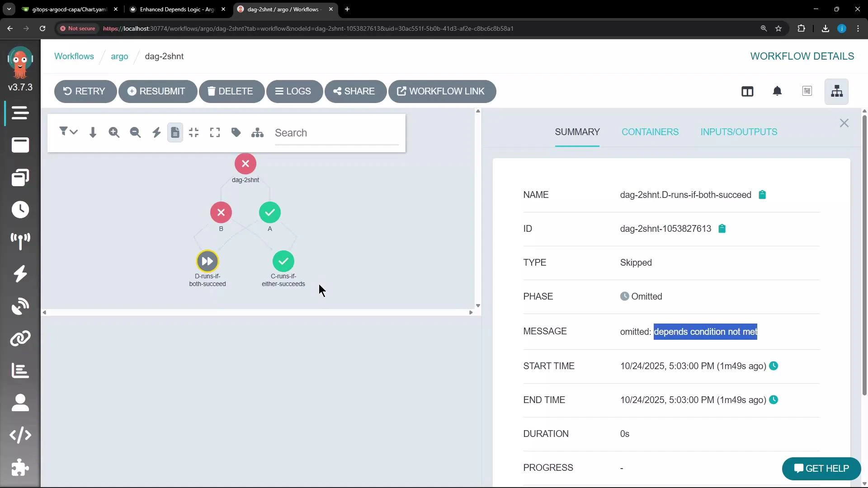Image resolution: width=868 pixels, height=488 pixels.
Task: Fit the graph to screen with the expand icon
Action: click(x=215, y=132)
